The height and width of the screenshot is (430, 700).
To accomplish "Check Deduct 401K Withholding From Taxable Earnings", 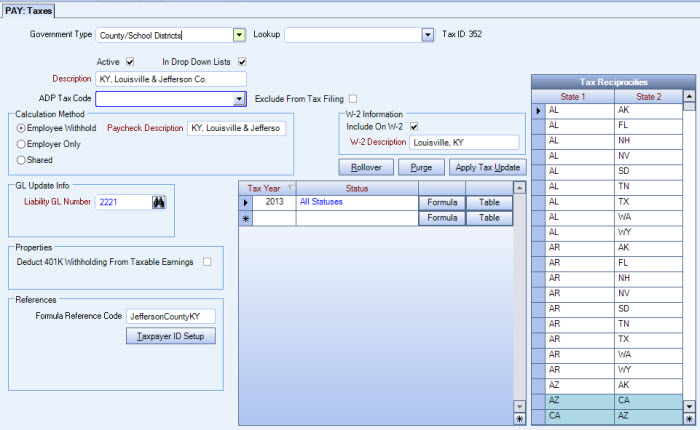I will 208,262.
